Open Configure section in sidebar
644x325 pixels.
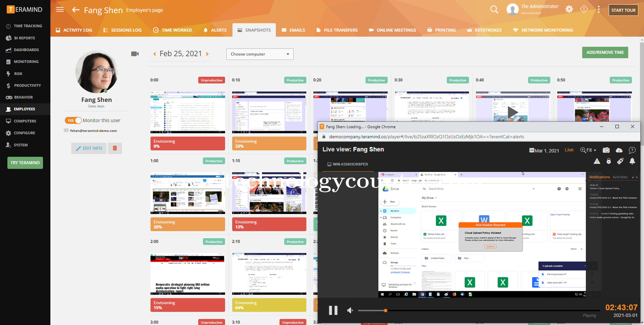(25, 133)
